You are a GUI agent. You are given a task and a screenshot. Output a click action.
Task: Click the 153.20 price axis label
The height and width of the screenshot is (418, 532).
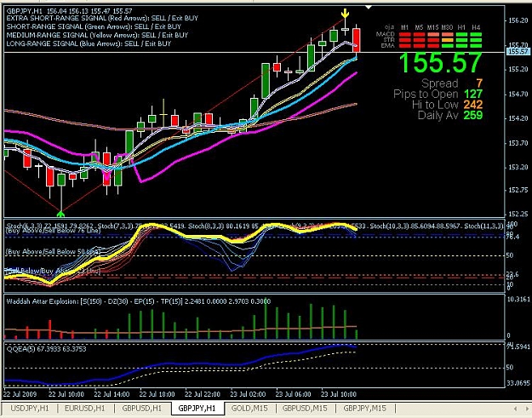pos(518,167)
